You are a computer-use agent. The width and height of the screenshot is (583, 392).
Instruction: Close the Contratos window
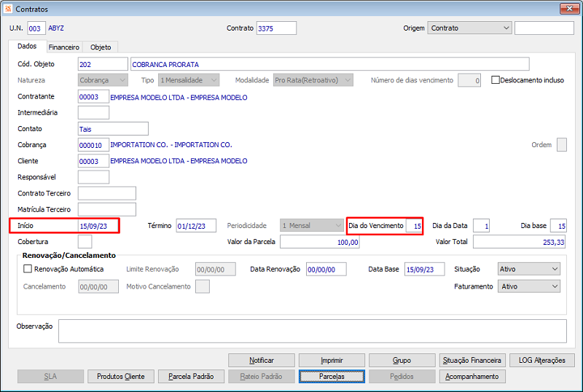(569, 9)
